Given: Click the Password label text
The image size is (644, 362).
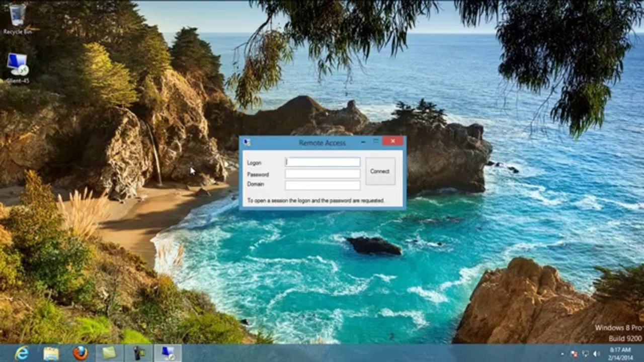Looking at the screenshot, I should point(258,174).
